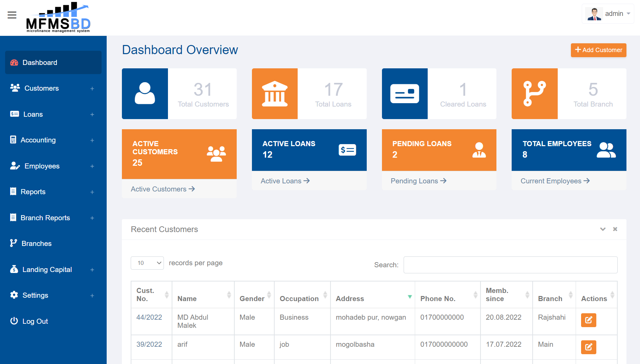Click the Employees user-edit icon
The width and height of the screenshot is (640, 364).
click(15, 166)
